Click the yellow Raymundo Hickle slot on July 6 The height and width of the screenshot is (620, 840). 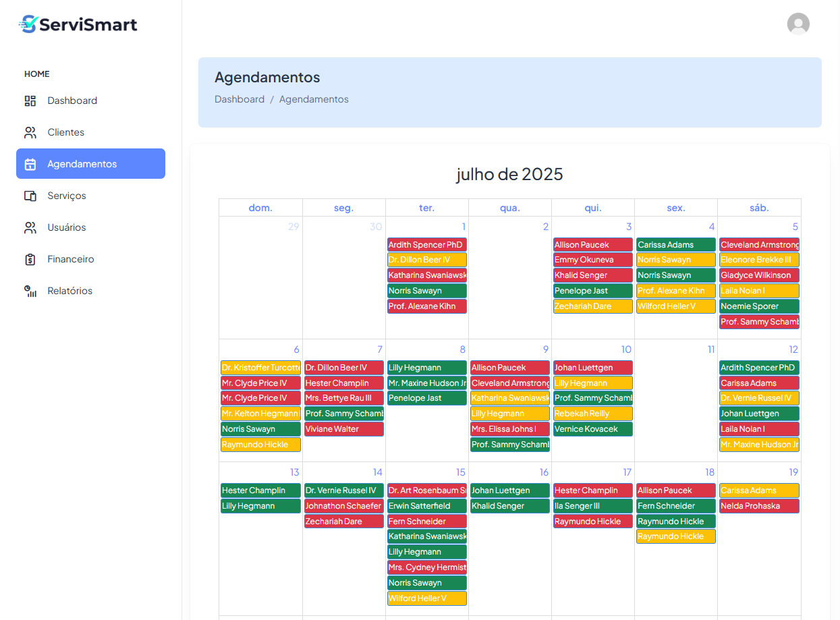click(260, 444)
